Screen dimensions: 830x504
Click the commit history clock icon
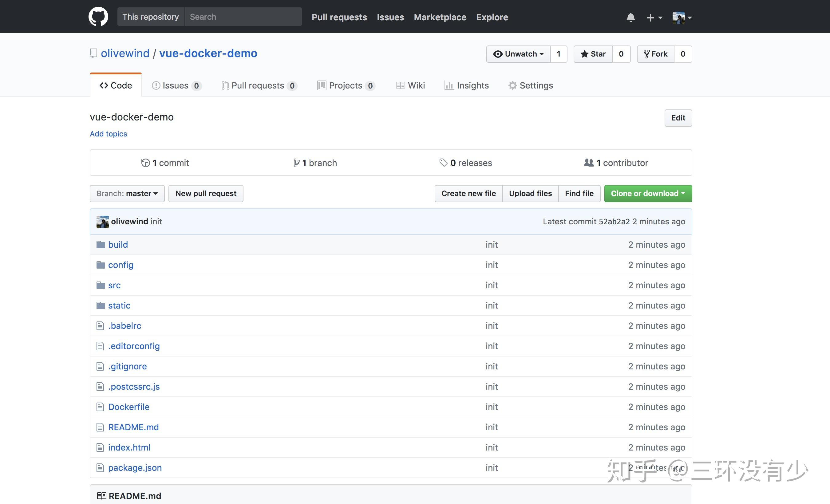[x=145, y=163]
